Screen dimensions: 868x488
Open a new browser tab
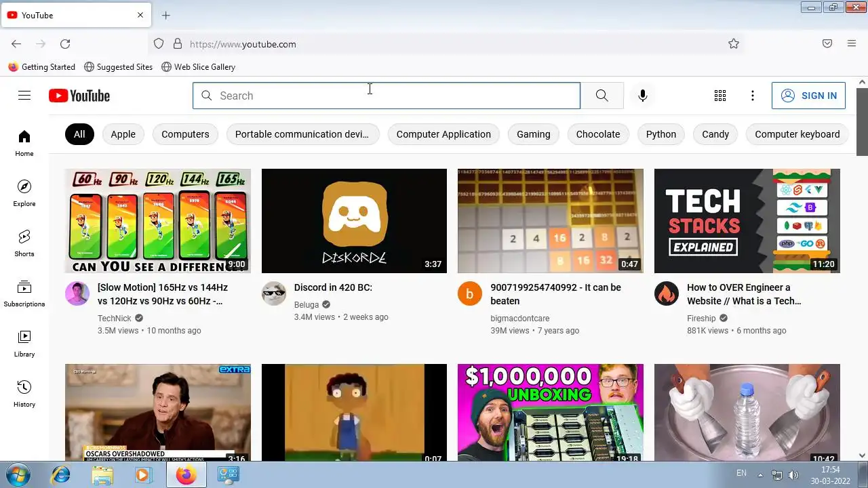165,15
